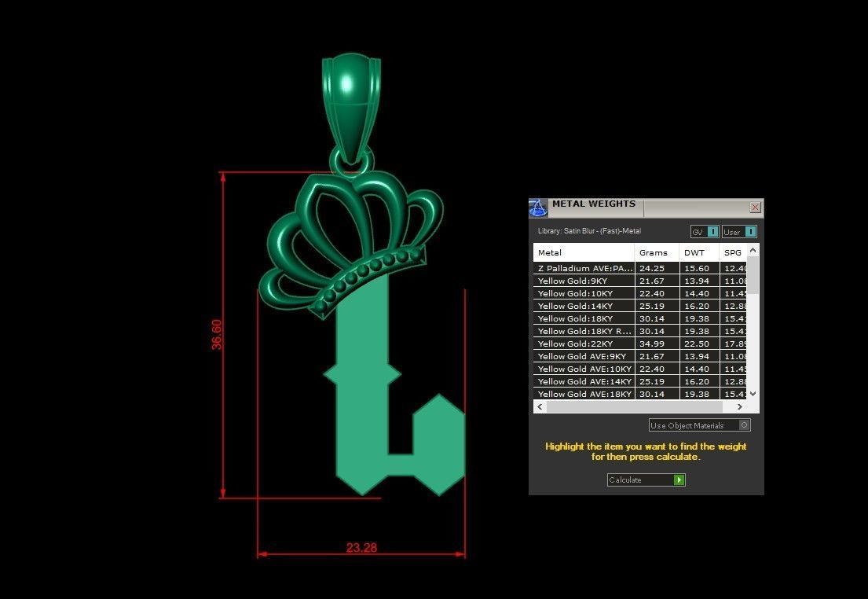
Task: Sort by the DWT column header
Action: [699, 252]
